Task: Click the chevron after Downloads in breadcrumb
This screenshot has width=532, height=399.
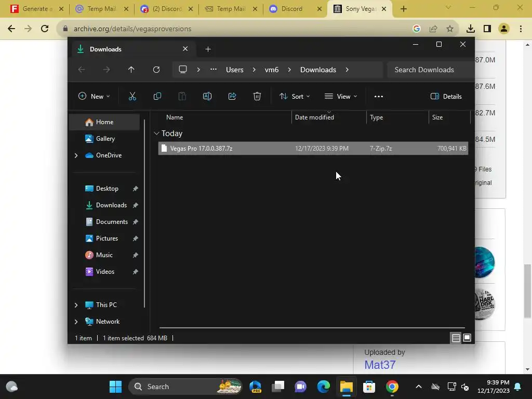Action: coord(347,70)
